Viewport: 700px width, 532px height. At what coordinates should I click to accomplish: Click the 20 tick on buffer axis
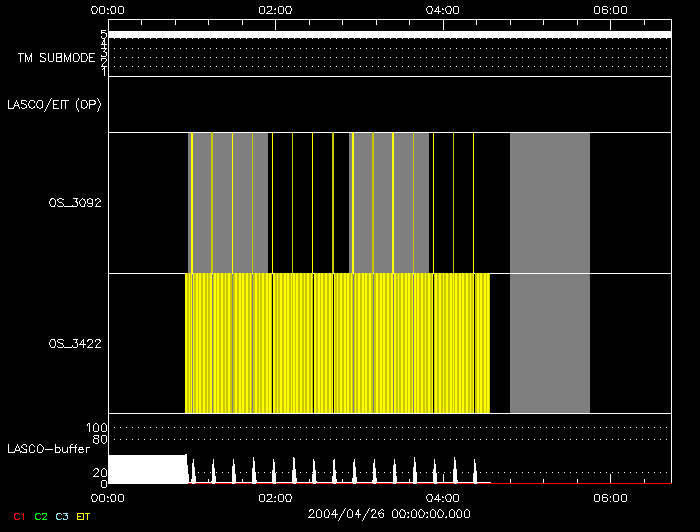(98, 472)
